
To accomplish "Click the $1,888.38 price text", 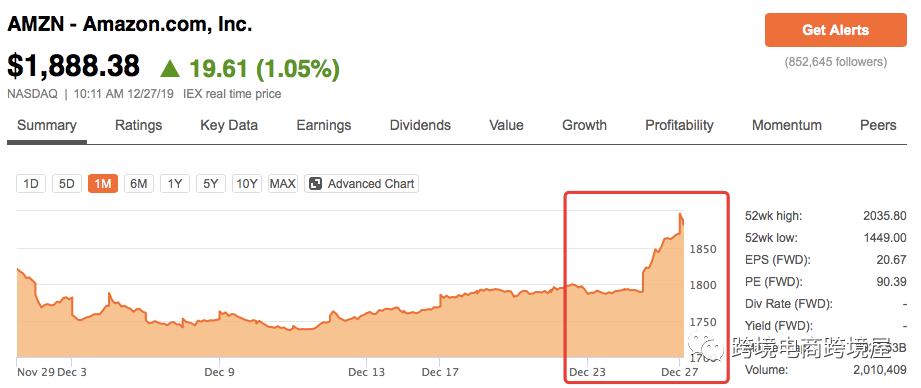I will 73,66.
